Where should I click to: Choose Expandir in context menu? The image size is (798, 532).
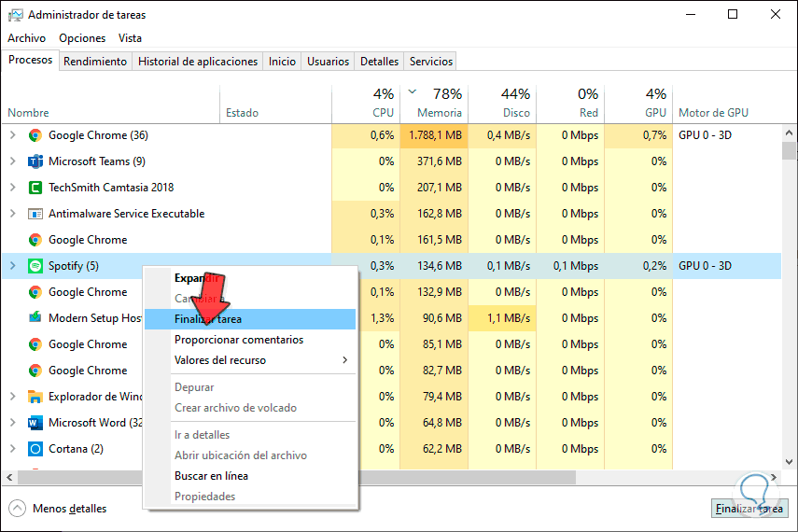click(x=250, y=278)
